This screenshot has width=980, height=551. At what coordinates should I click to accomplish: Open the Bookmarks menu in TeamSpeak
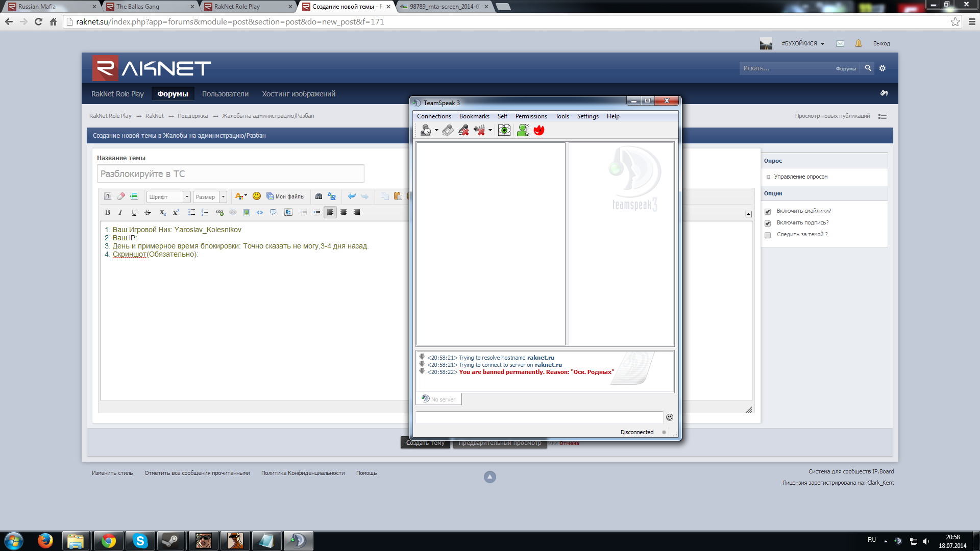tap(474, 116)
